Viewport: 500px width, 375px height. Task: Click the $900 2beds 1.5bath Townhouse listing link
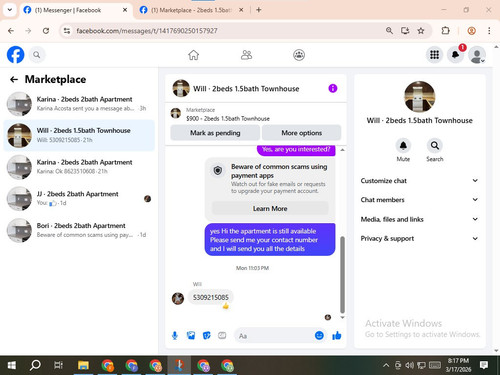pyautogui.click(x=228, y=118)
